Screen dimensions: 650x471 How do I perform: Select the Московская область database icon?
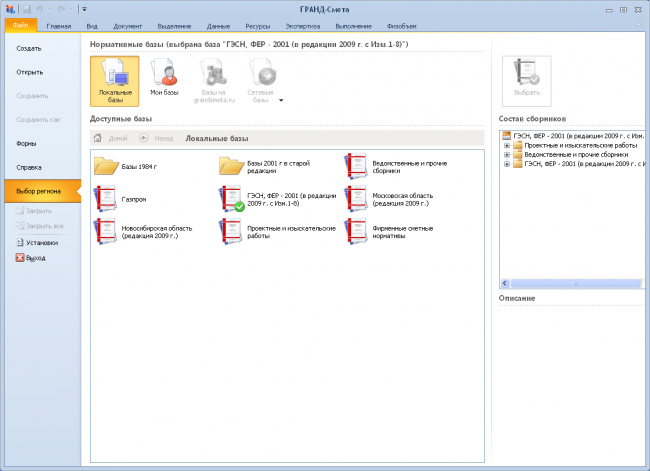357,199
